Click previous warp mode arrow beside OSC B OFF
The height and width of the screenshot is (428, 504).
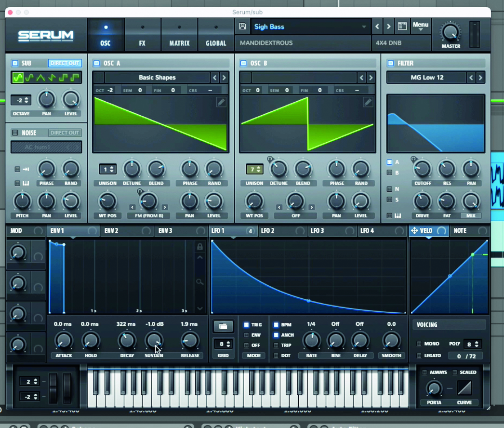[279, 207]
